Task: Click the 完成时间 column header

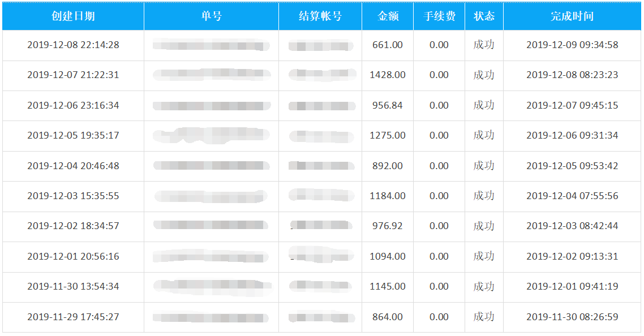Action: click(572, 16)
